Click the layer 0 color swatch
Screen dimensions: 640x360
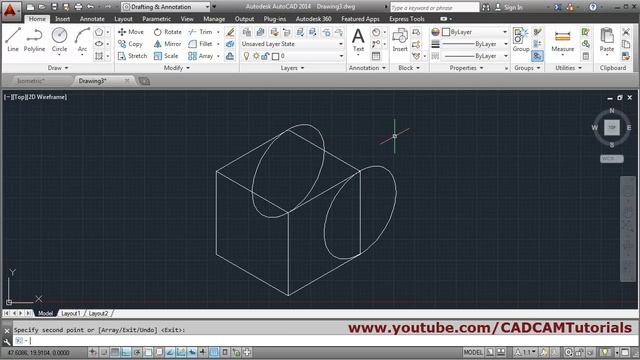tap(276, 56)
